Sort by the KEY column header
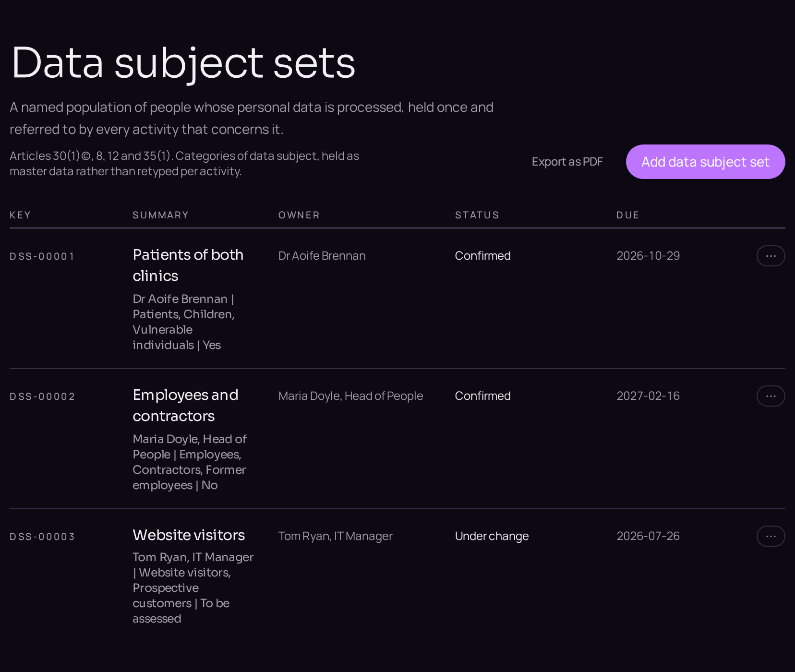Viewport: 795px width, 672px height. pyautogui.click(x=20, y=215)
